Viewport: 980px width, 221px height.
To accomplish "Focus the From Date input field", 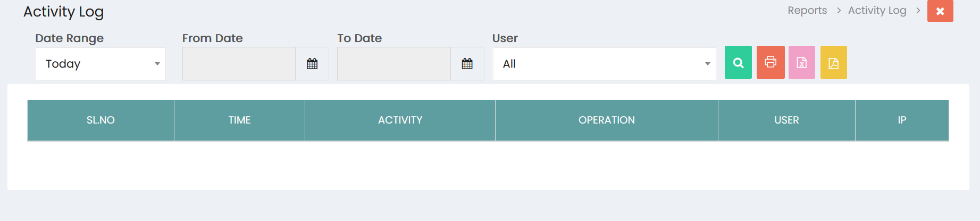I will pos(239,64).
